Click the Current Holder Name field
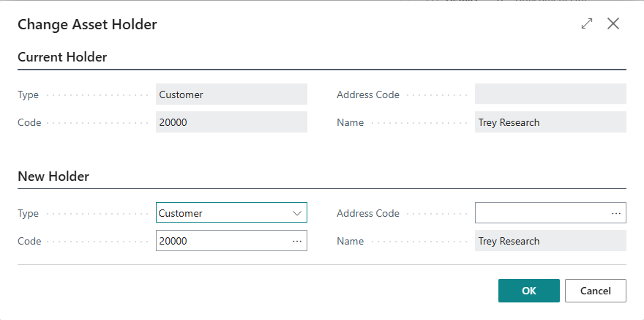The height and width of the screenshot is (320, 644). tap(550, 122)
